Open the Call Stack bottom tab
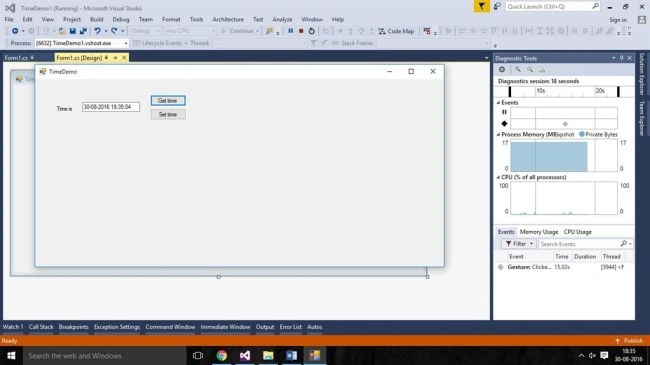Image resolution: width=650 pixels, height=365 pixels. click(x=41, y=327)
